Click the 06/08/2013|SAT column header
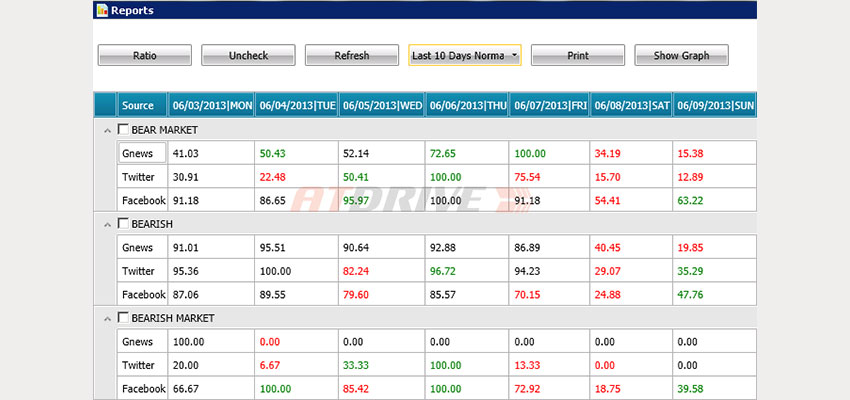Image resolution: width=850 pixels, height=400 pixels. (632, 105)
